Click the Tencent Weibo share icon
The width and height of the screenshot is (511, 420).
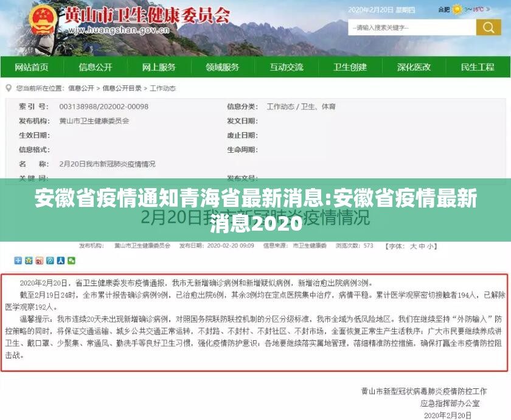50,261
